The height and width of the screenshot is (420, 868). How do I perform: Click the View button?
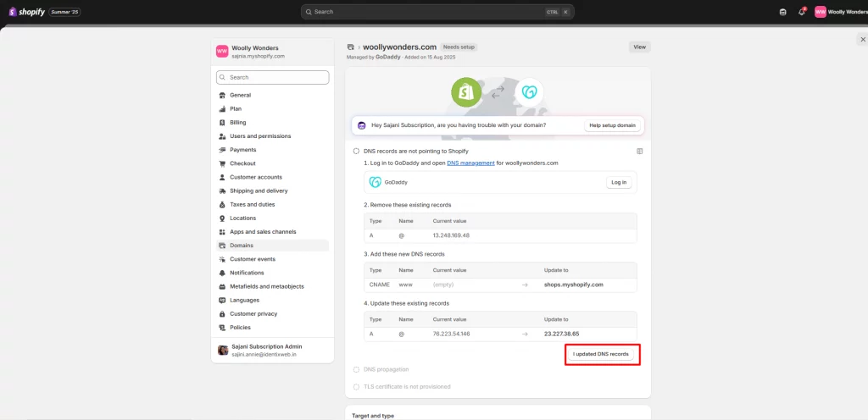[639, 47]
